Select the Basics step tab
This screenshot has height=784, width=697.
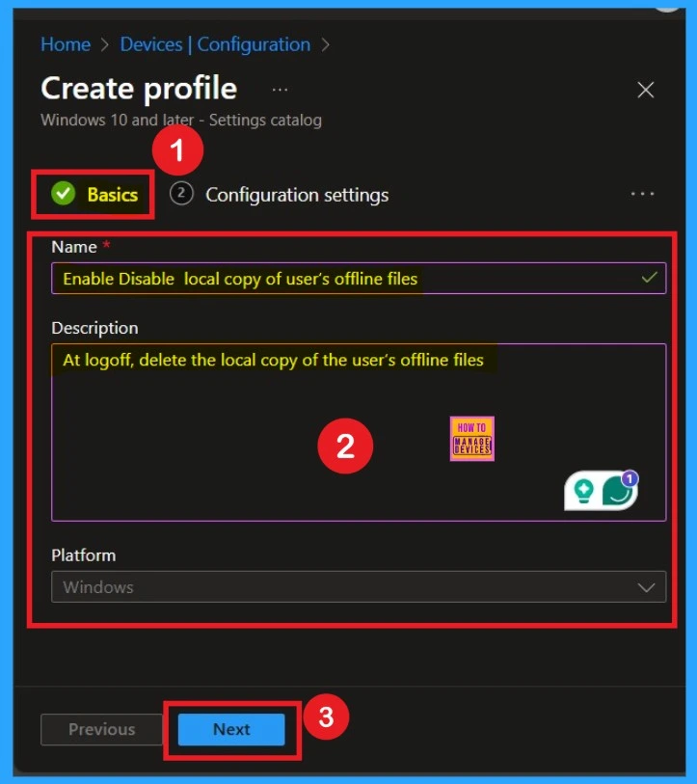click(x=94, y=195)
